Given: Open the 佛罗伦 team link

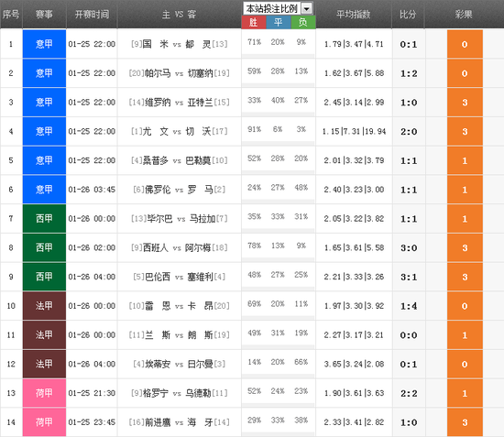Looking at the screenshot, I should tap(158, 190).
